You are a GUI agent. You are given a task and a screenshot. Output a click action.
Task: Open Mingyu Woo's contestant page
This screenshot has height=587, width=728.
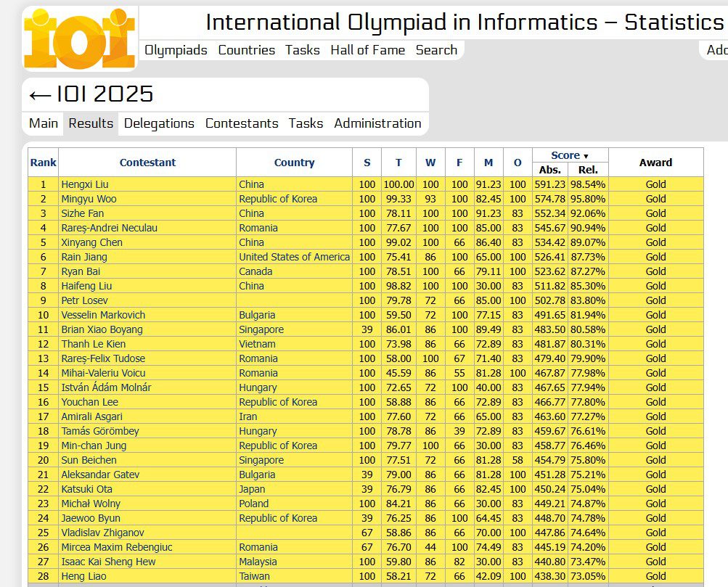pyautogui.click(x=89, y=199)
